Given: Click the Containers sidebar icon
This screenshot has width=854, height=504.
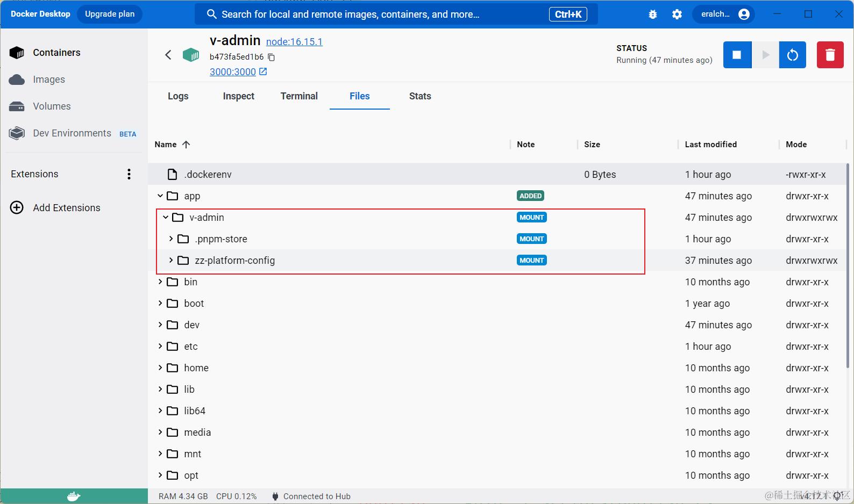Looking at the screenshot, I should [x=17, y=53].
